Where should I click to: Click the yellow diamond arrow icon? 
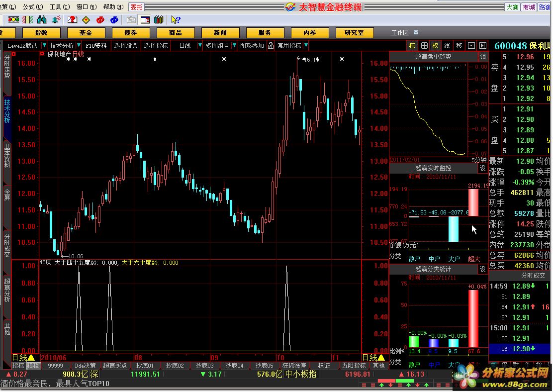tap(86, 20)
